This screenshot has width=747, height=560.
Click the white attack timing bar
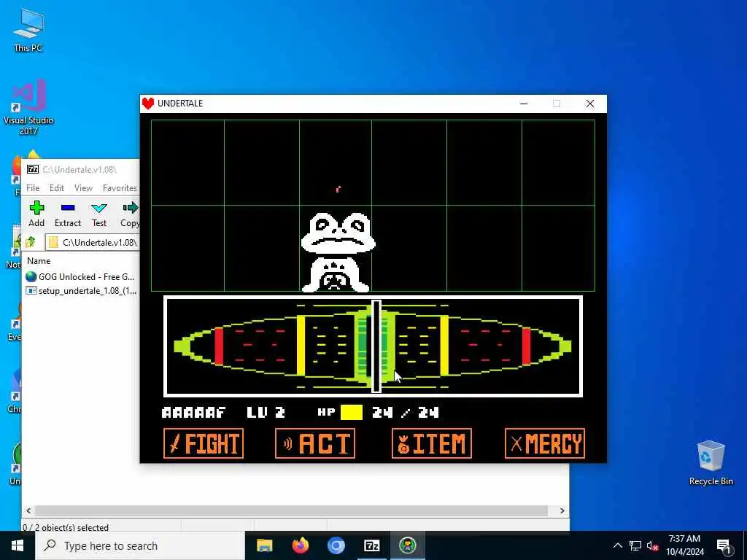coord(376,346)
